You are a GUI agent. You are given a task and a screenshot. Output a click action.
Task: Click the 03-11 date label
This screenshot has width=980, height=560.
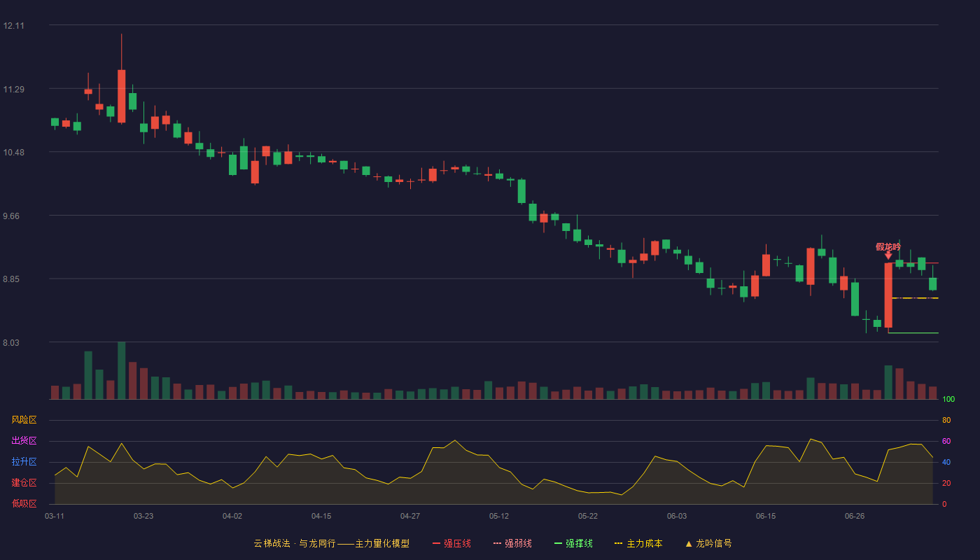point(55,516)
